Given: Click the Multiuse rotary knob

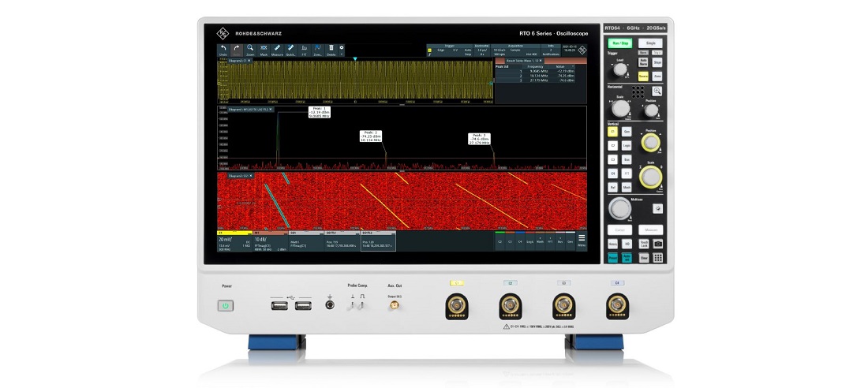Looking at the screenshot, I should 619,209.
